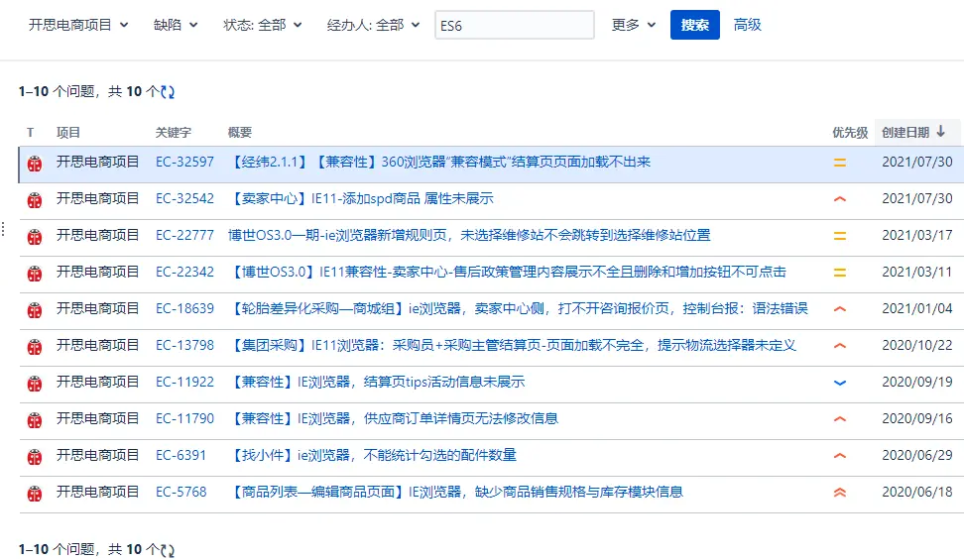Open summary 不能统计勾选的配件数量
Screen dimensions: 964x560
373,456
